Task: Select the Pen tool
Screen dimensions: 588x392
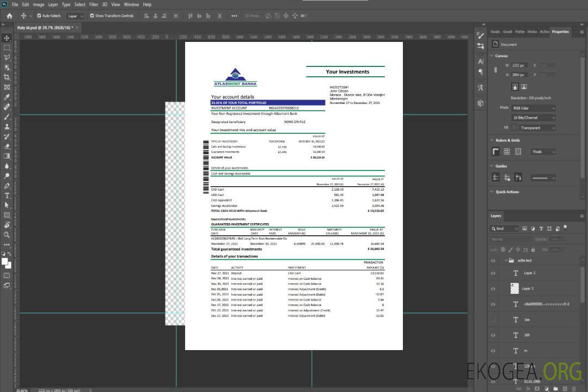Action: 7,186
